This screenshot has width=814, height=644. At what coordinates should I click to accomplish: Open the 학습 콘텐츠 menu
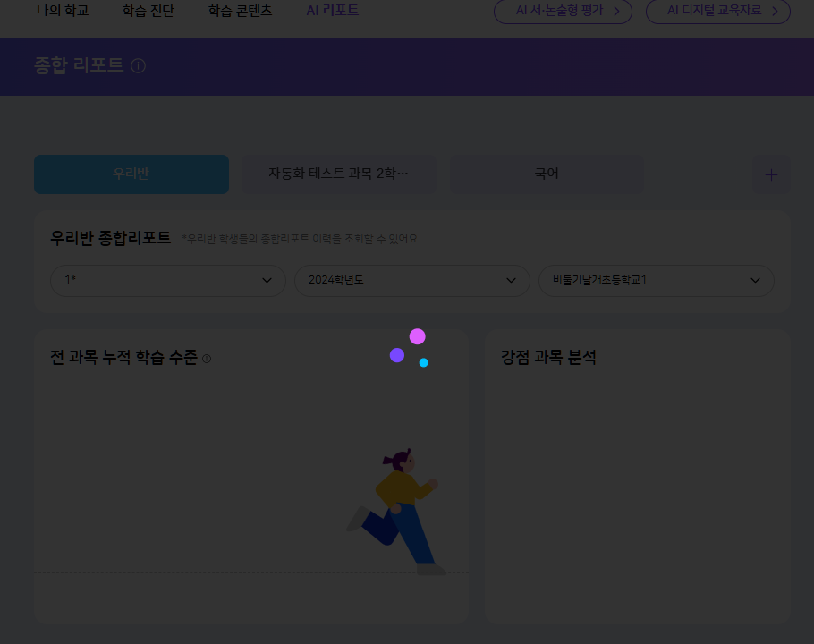pyautogui.click(x=240, y=12)
